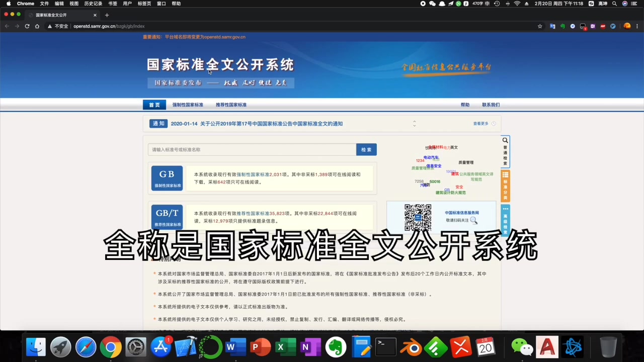This screenshot has height=362, width=644.
Task: Launch OneNote from the Dock
Action: 311,347
